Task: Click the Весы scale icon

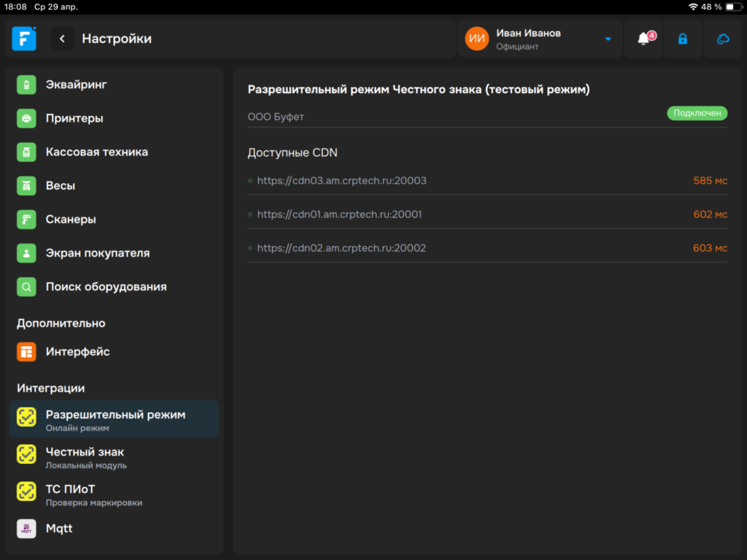Action: tap(26, 186)
